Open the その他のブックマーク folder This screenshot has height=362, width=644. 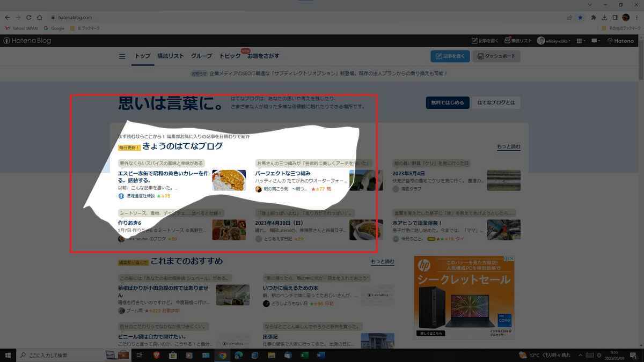[620, 28]
